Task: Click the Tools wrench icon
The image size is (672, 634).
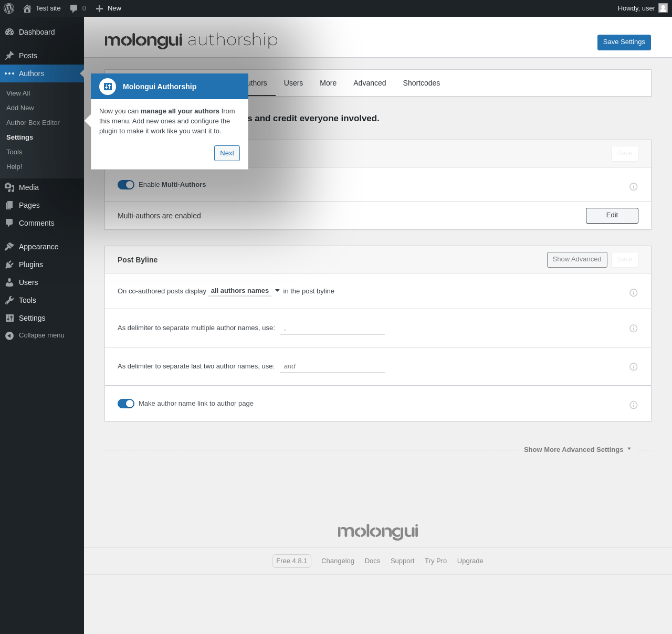Action: (9, 300)
